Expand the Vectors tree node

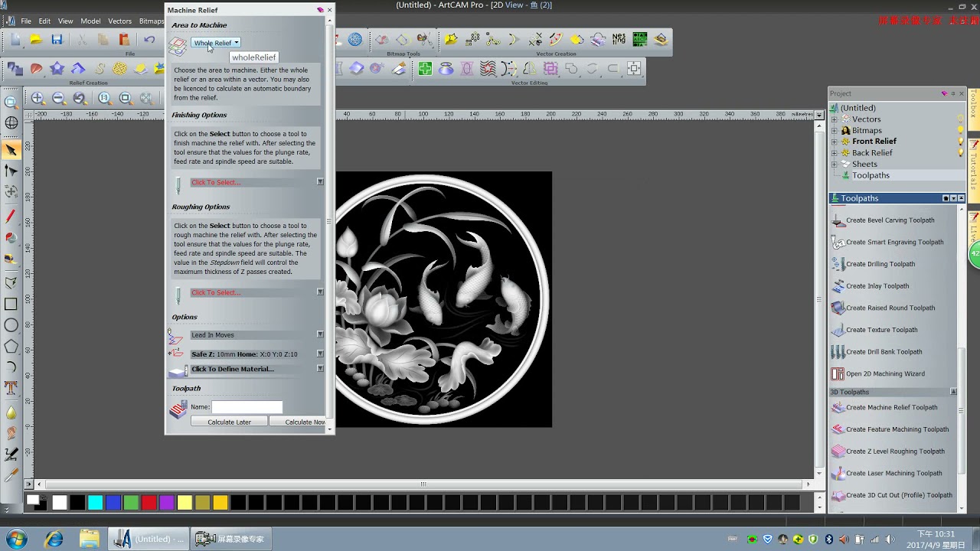[835, 119]
